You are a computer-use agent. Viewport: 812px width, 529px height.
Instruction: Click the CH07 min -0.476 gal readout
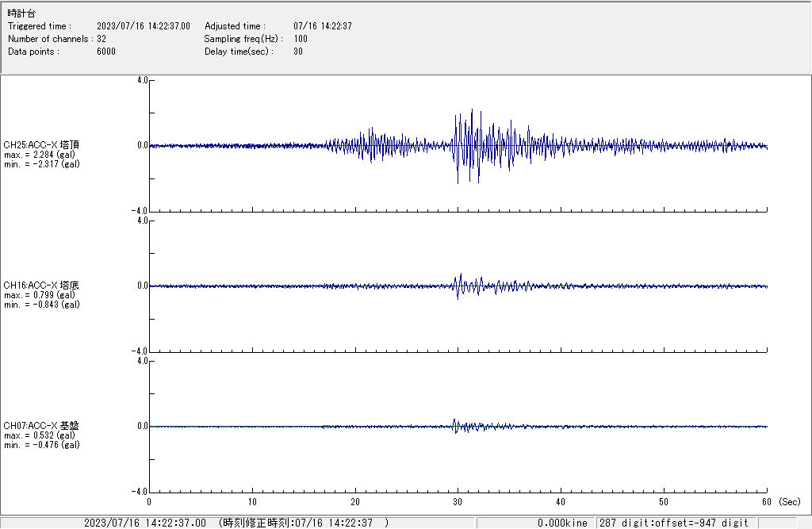[41, 445]
